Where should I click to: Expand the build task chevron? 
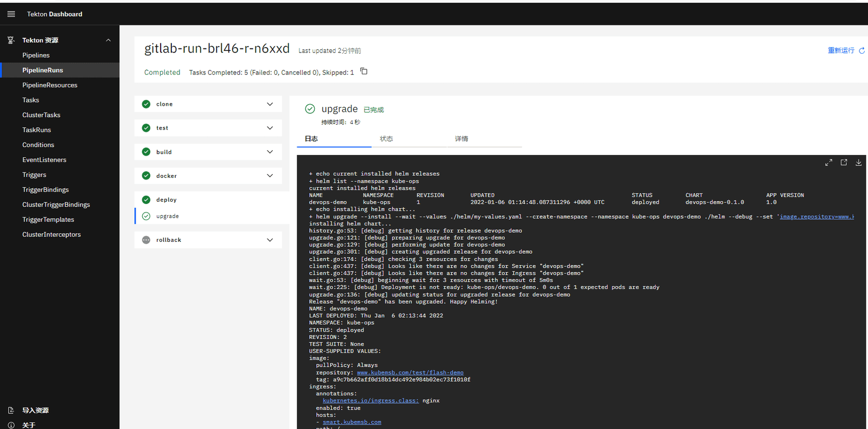click(270, 152)
